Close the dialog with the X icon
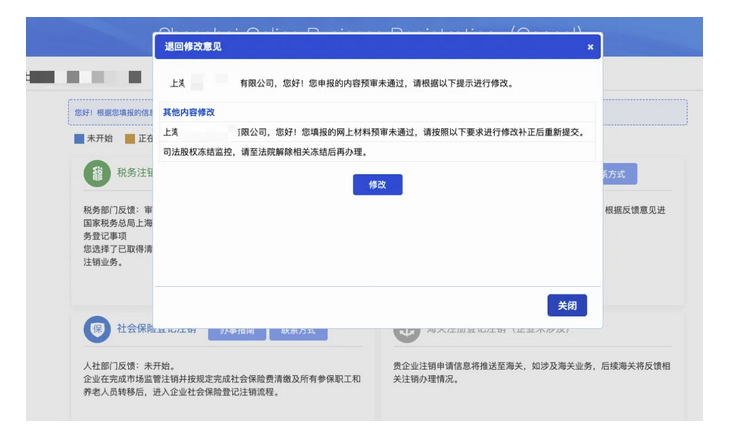 point(590,47)
